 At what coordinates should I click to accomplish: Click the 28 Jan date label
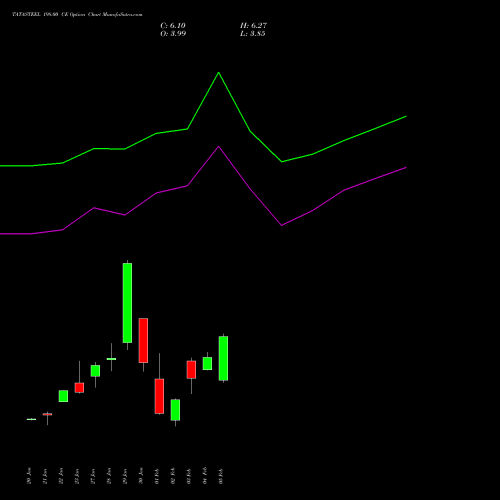click(109, 476)
